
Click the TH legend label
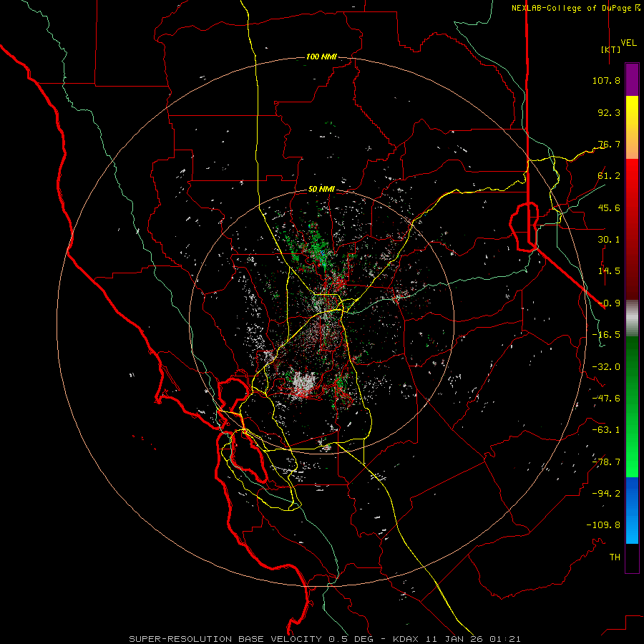coord(615,557)
